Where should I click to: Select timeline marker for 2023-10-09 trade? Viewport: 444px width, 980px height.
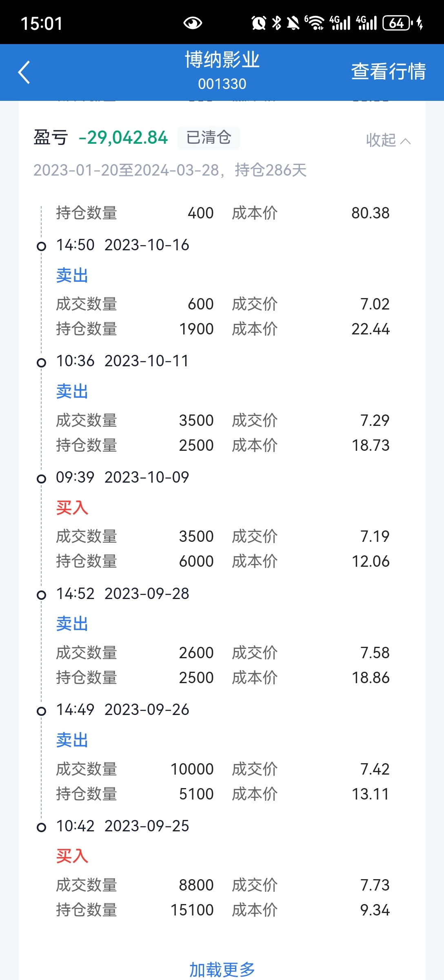[x=41, y=479]
